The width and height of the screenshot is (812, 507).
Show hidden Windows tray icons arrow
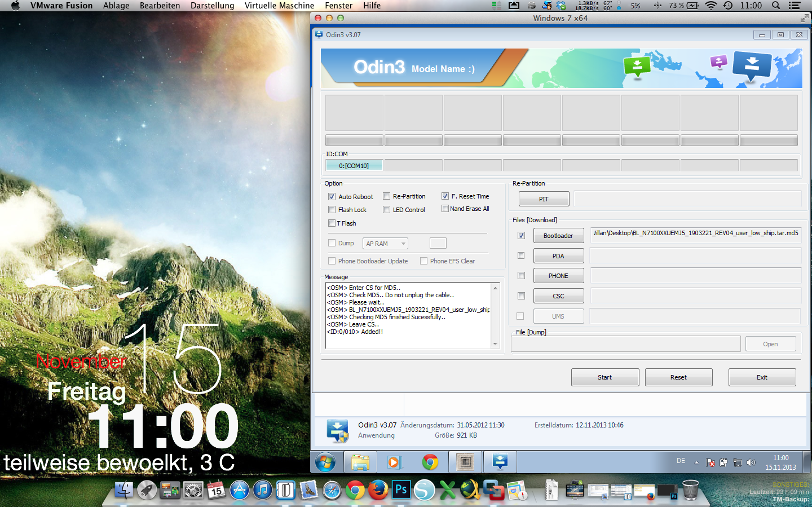696,462
